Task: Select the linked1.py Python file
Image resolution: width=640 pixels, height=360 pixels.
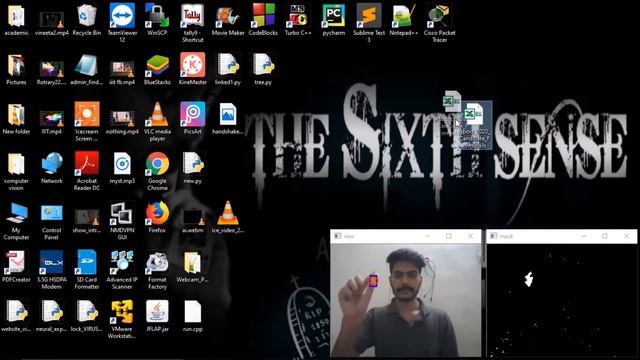Action: point(228,69)
